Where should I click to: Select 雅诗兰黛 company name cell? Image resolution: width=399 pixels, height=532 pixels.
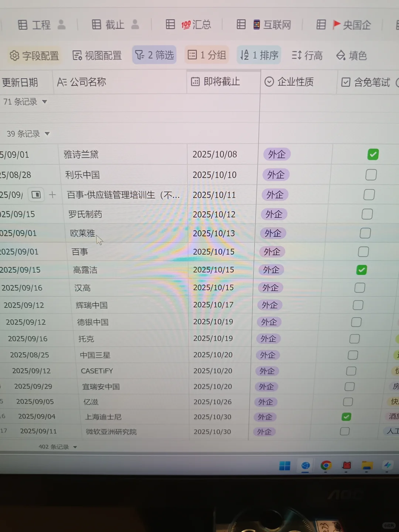[x=123, y=154]
